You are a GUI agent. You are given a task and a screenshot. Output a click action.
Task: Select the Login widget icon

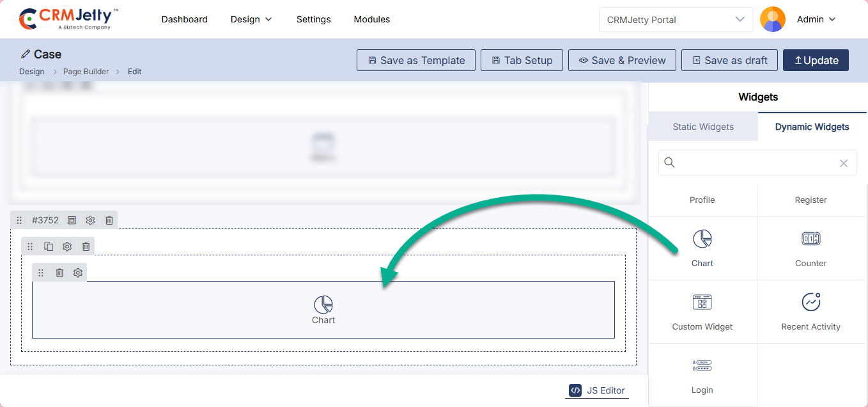702,366
